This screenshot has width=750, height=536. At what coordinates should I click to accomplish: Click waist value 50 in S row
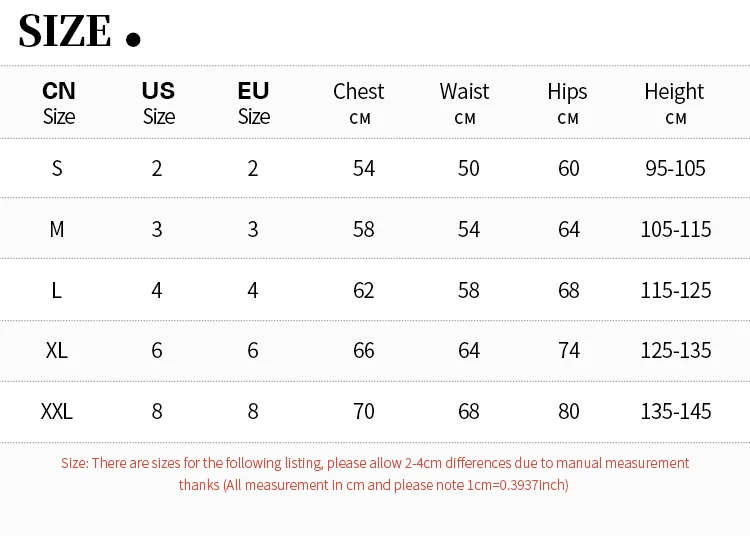469,168
